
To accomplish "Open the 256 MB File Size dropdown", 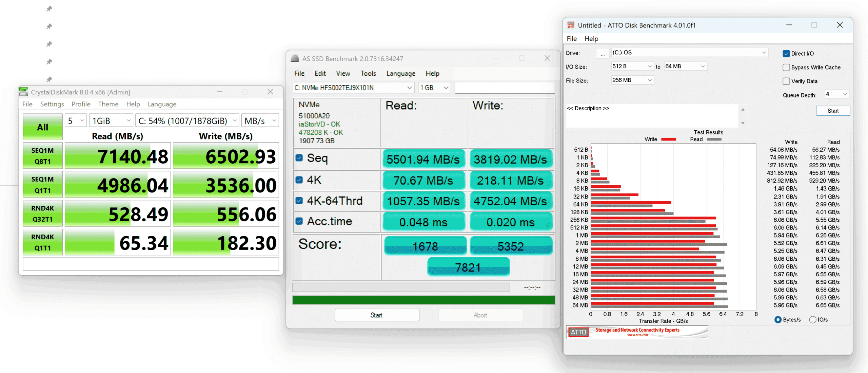I will [x=632, y=80].
